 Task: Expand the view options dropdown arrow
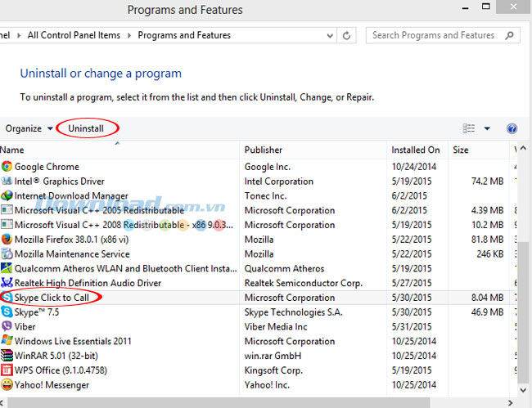[487, 128]
